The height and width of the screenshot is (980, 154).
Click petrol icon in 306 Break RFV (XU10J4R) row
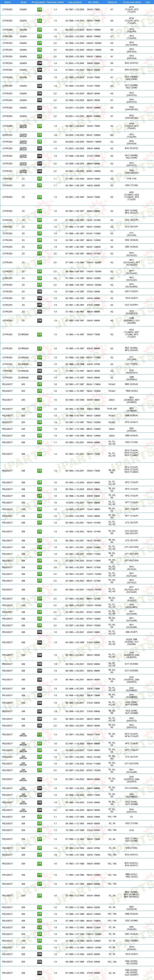pos(40,771)
